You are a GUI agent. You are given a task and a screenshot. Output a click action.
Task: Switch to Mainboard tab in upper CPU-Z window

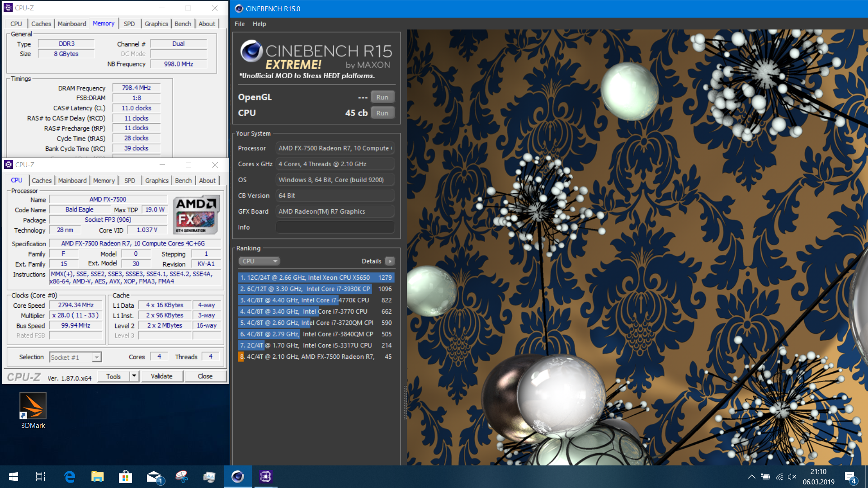(x=72, y=23)
